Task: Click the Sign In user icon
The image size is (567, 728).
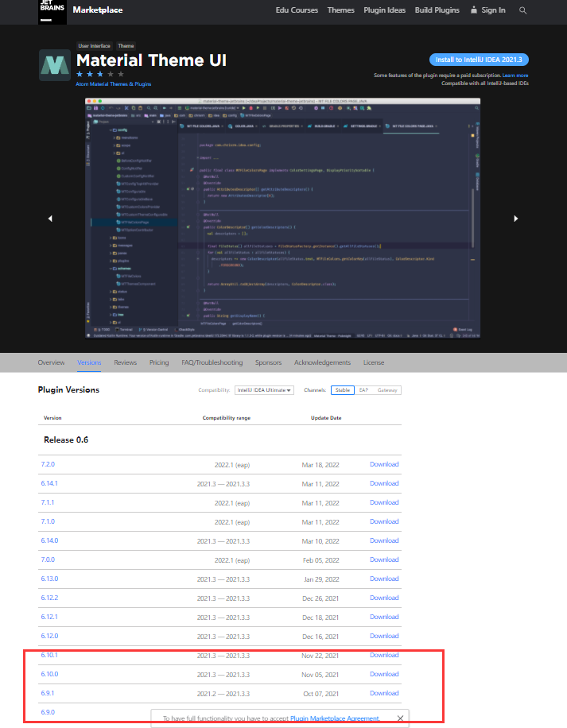Action: coord(474,10)
